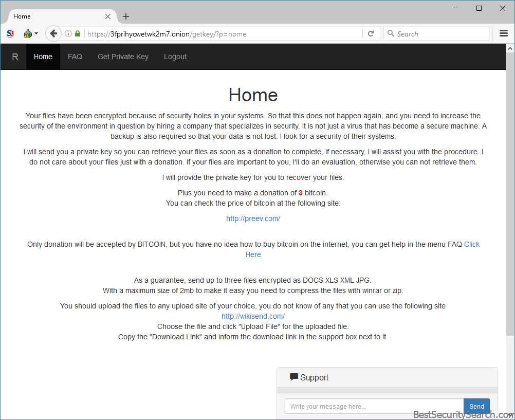Select the Home navbar item
The height and width of the screenshot is (420, 515).
point(43,57)
